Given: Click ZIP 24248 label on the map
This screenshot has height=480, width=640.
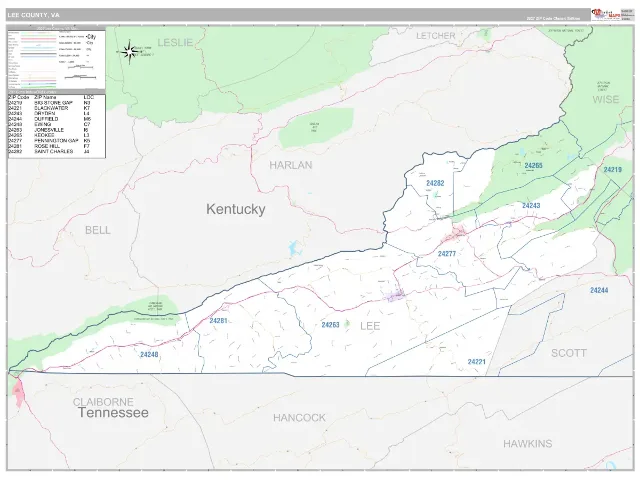Looking at the screenshot, I should [x=149, y=354].
